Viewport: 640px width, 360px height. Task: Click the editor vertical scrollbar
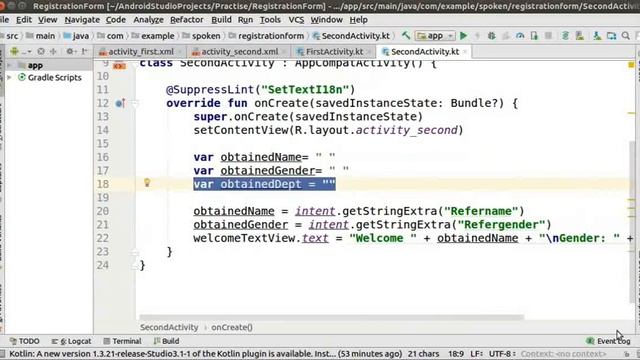click(x=633, y=222)
